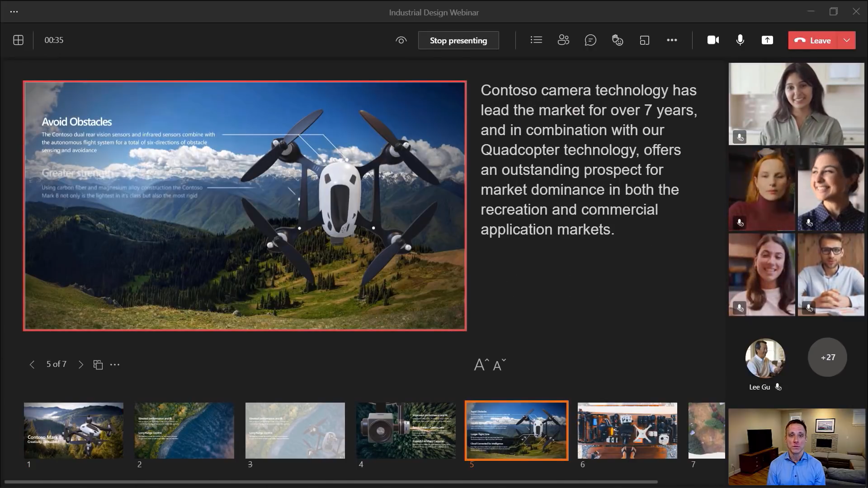Select slide 5 highlighted thumbnail
The height and width of the screenshot is (488, 868).
point(516,431)
